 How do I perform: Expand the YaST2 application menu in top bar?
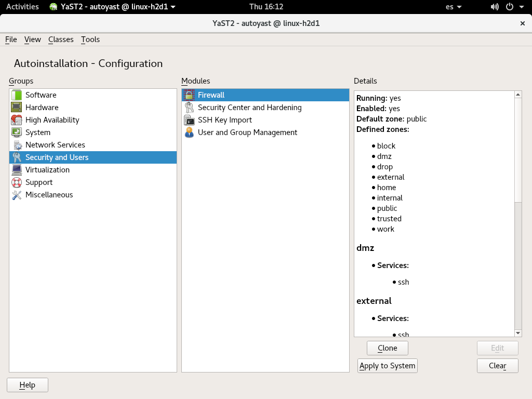tap(112, 7)
